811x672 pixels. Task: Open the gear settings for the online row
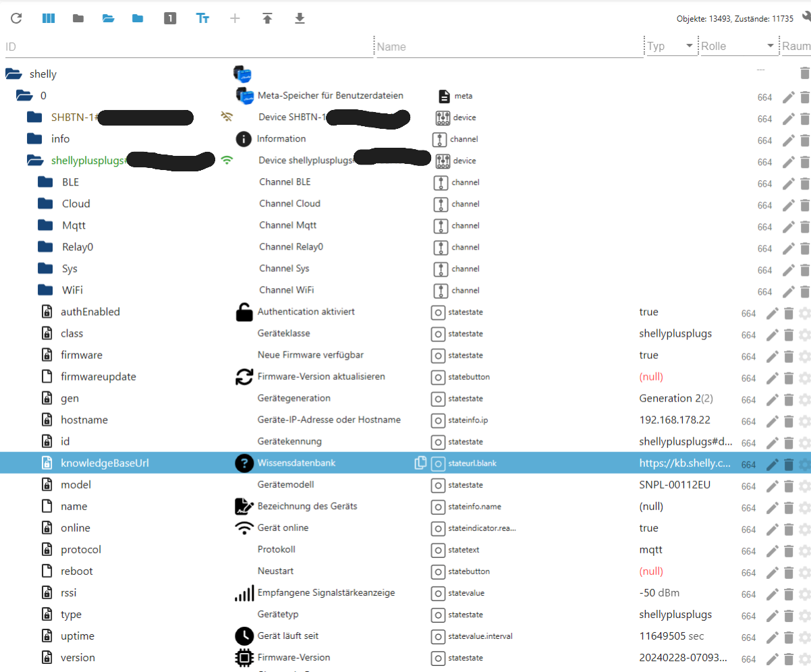(x=804, y=529)
